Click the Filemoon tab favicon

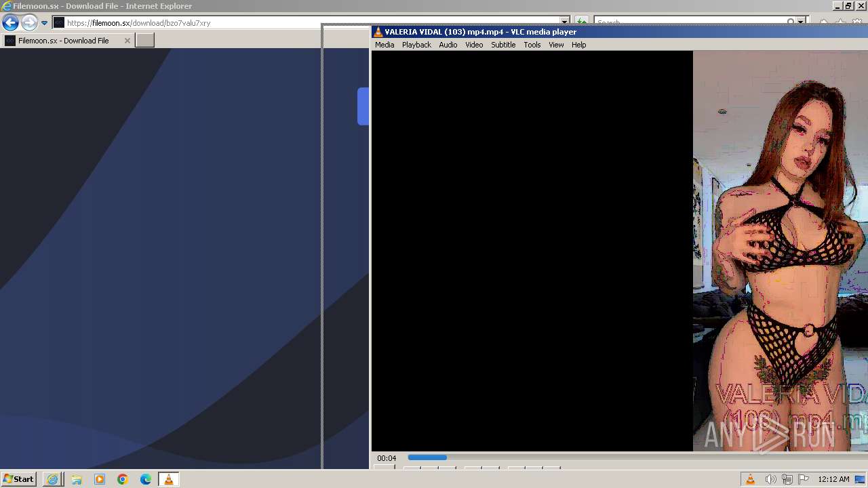point(10,41)
